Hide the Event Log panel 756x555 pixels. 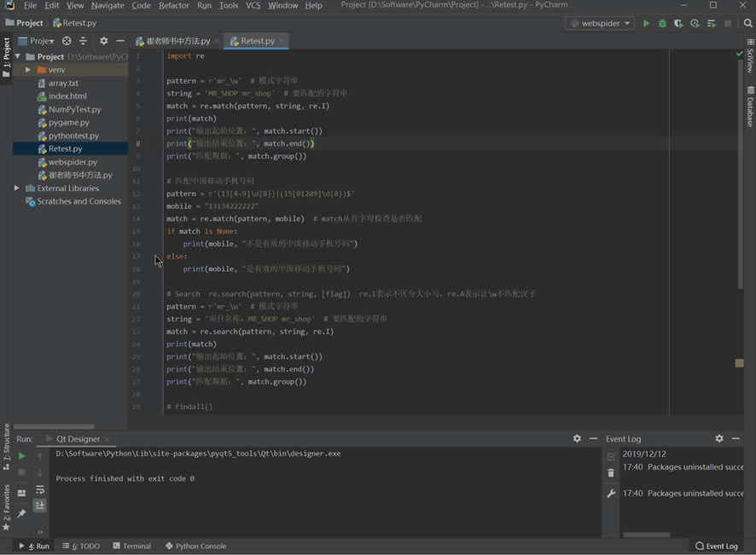[x=736, y=438]
